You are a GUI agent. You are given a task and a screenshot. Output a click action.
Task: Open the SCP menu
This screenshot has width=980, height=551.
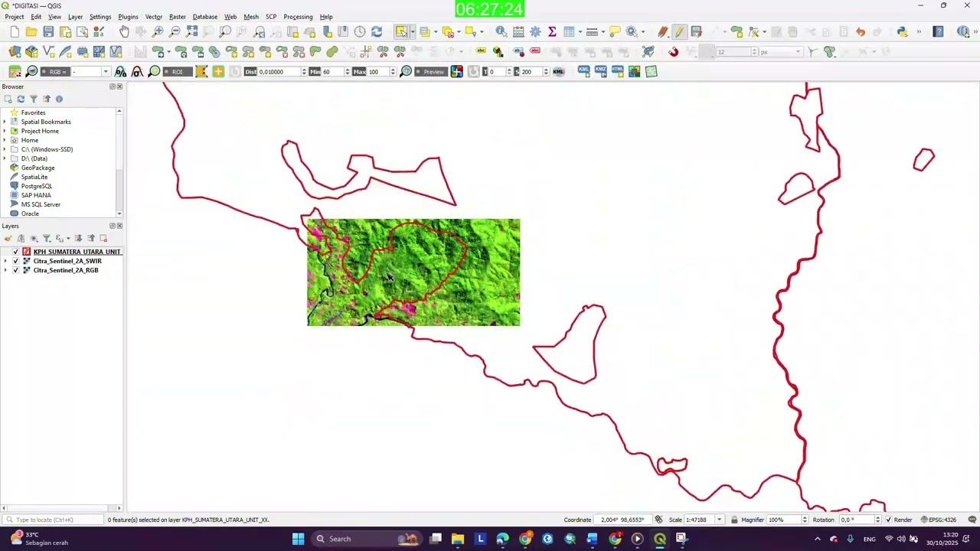pyautogui.click(x=271, y=17)
